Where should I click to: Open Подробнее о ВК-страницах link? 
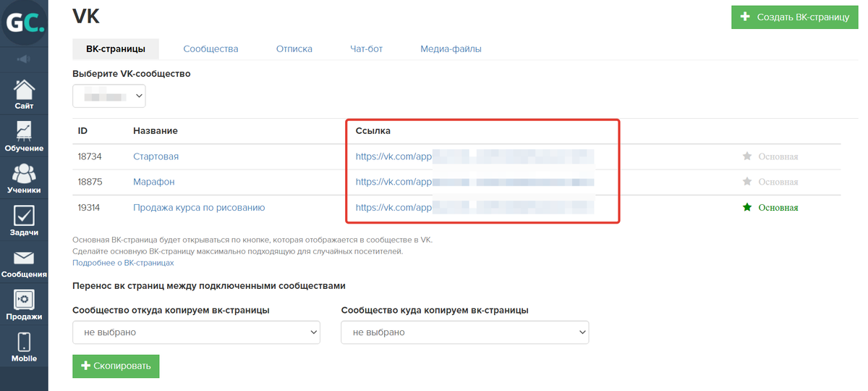point(123,263)
